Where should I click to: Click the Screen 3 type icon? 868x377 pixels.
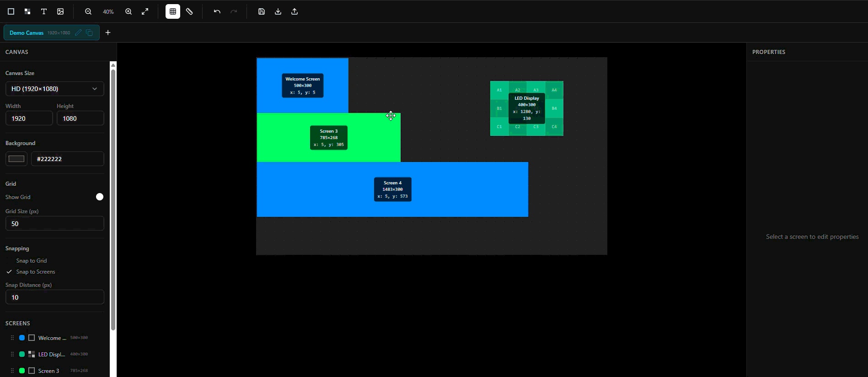click(32, 371)
